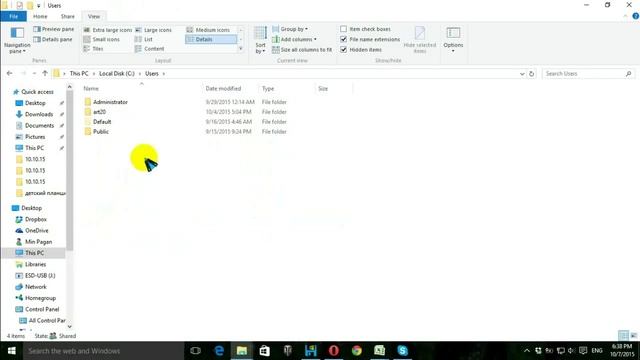Enable Item check boxes
Screen dimensions: 640x360
343,29
